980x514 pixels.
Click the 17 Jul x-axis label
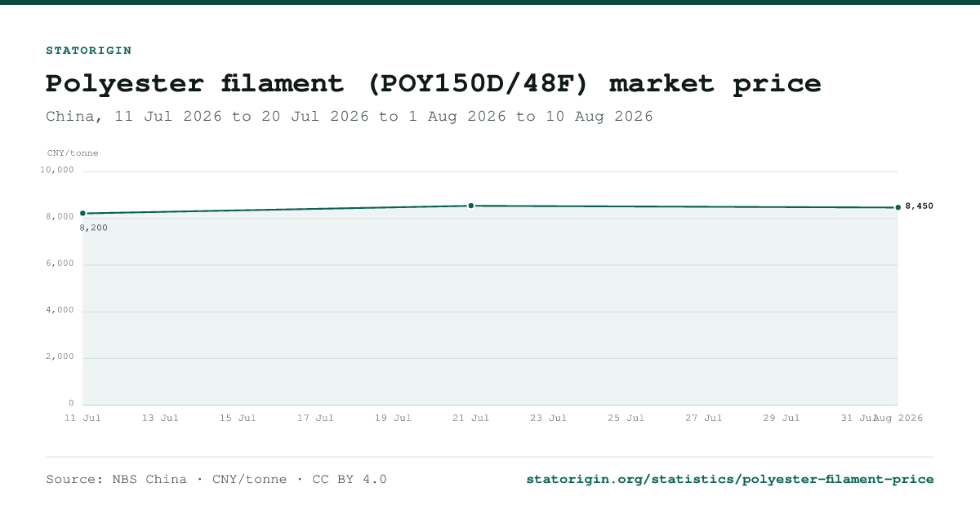click(x=315, y=418)
